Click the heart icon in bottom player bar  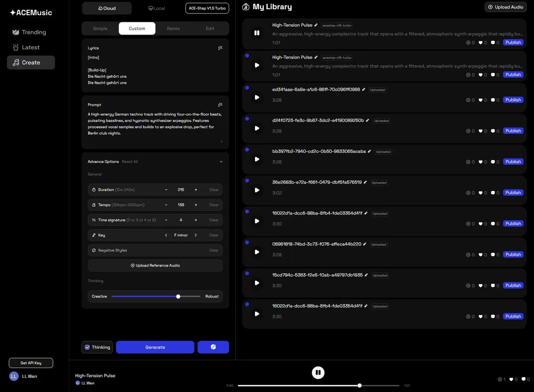511,379
